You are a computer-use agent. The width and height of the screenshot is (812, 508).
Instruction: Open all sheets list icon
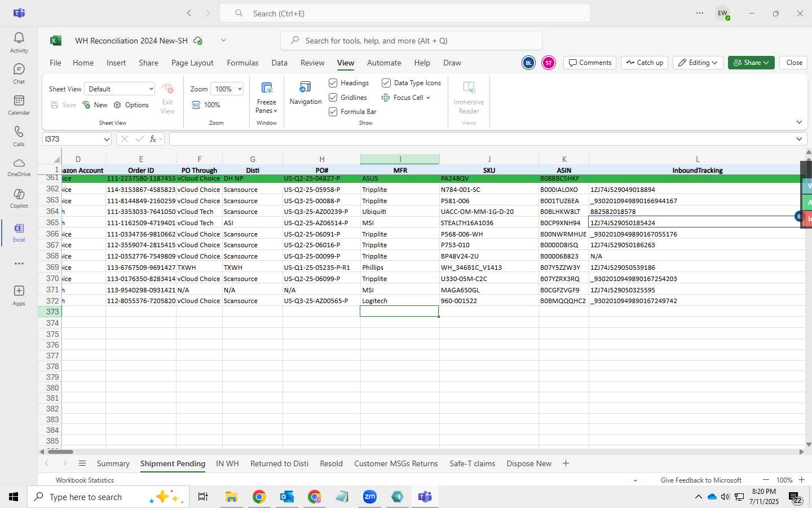(82, 463)
